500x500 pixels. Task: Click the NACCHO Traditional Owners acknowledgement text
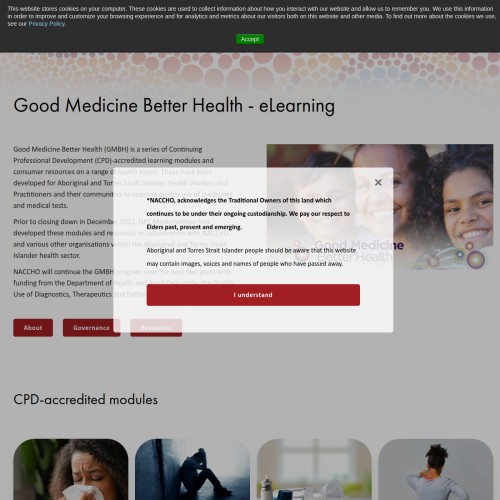click(x=248, y=214)
